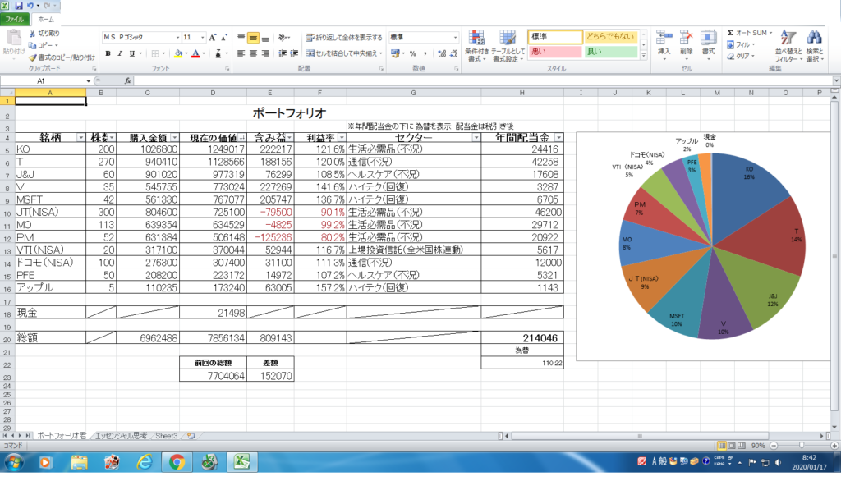Viewport: 841px width, 504px height.
Task: Open the 検索と選択 binoculars menu
Action: [814, 46]
